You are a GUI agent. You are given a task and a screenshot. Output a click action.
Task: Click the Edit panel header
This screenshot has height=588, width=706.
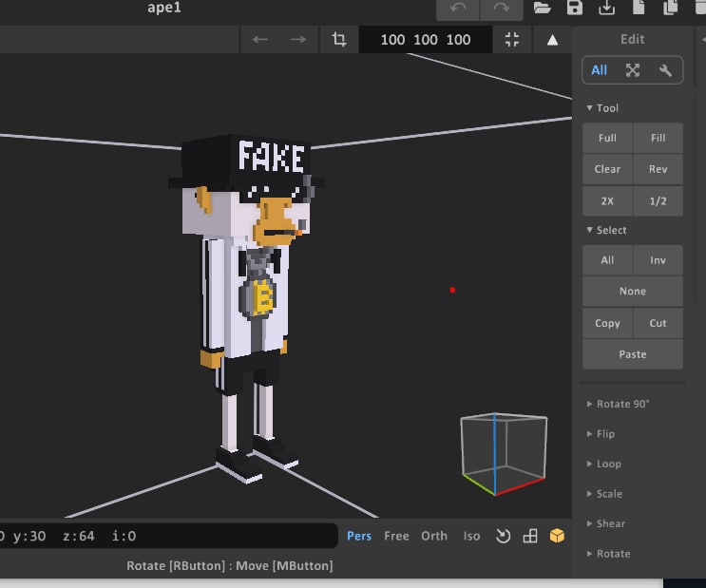coord(633,40)
